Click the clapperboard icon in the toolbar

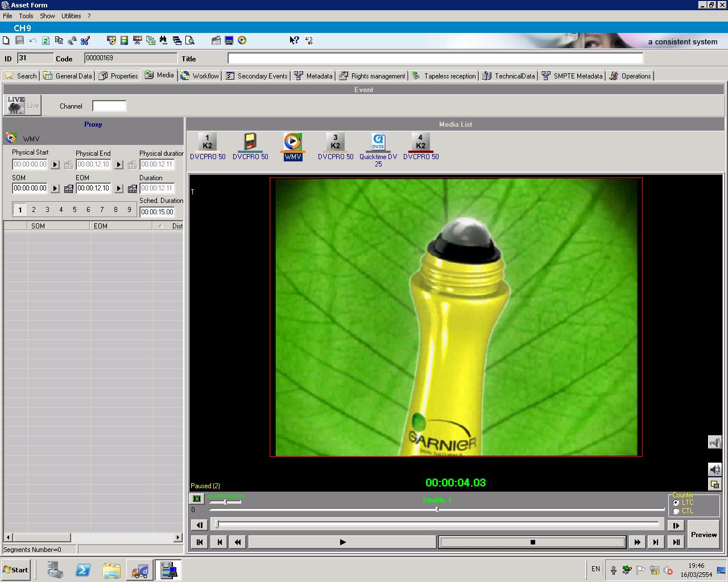click(x=216, y=40)
